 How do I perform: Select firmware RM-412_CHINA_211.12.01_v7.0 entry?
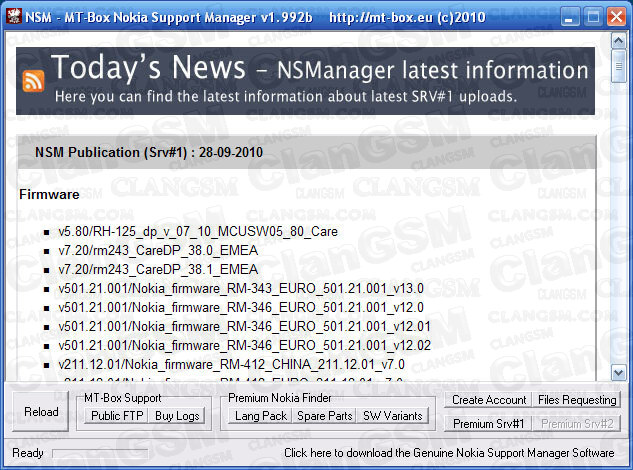231,365
